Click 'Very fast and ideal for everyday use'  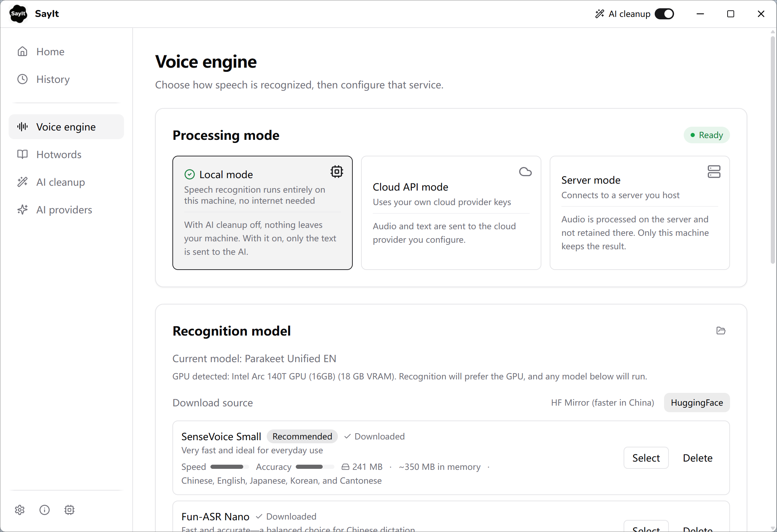pos(252,450)
